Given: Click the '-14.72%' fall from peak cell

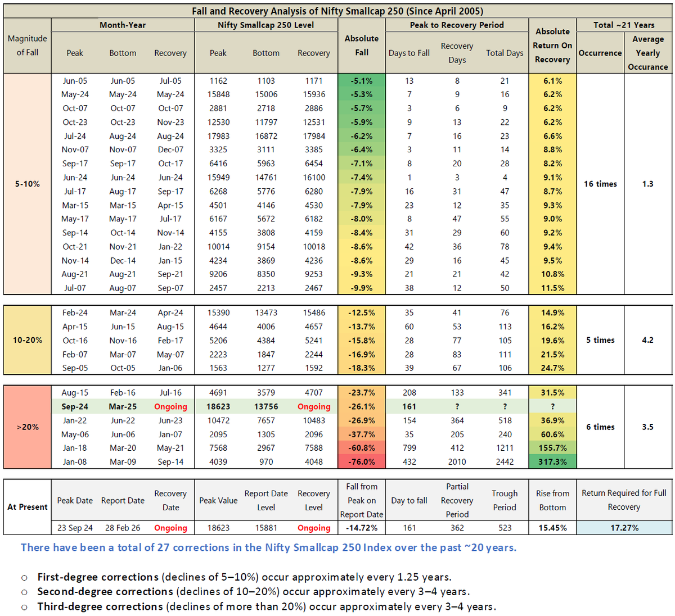Looking at the screenshot, I should [362, 528].
